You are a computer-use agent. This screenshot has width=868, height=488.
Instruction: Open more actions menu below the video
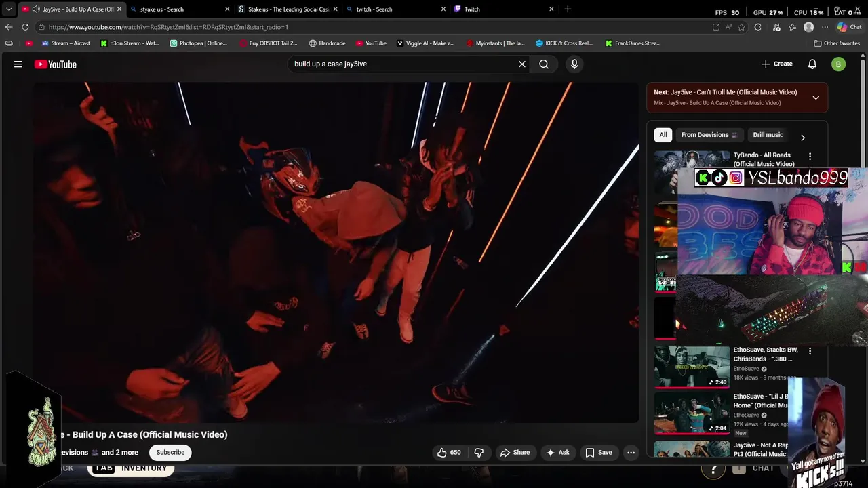[631, 452]
